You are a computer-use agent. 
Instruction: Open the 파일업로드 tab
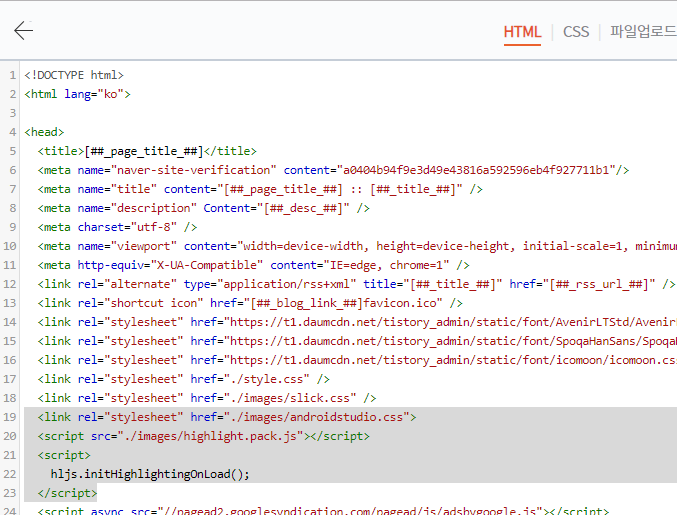point(643,32)
